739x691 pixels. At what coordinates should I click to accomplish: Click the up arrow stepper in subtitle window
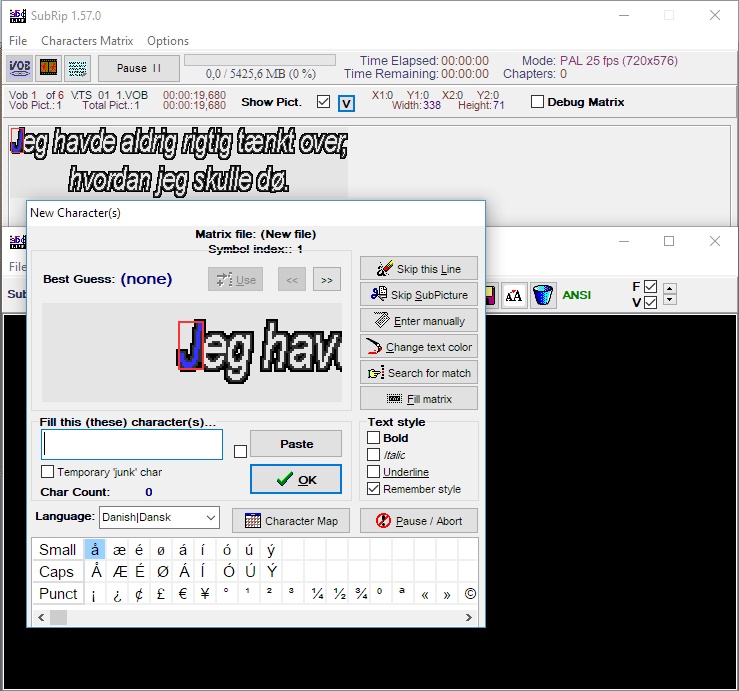(670, 288)
